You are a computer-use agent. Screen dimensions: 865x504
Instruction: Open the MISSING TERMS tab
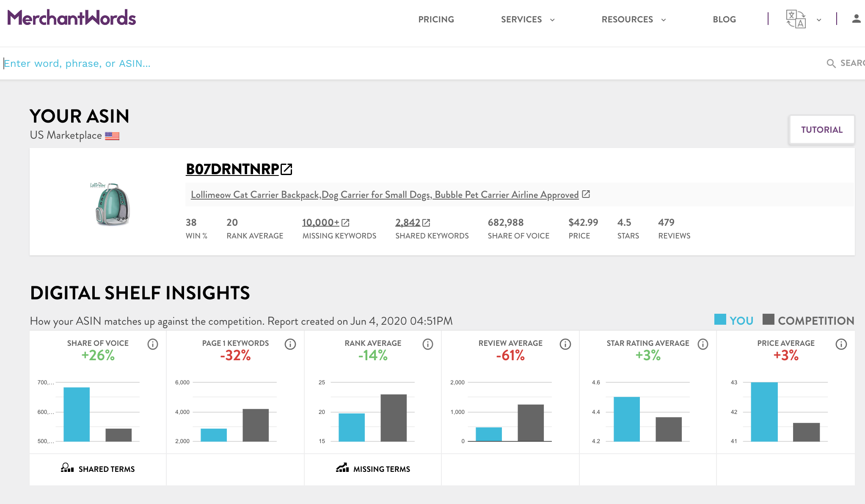tap(373, 469)
